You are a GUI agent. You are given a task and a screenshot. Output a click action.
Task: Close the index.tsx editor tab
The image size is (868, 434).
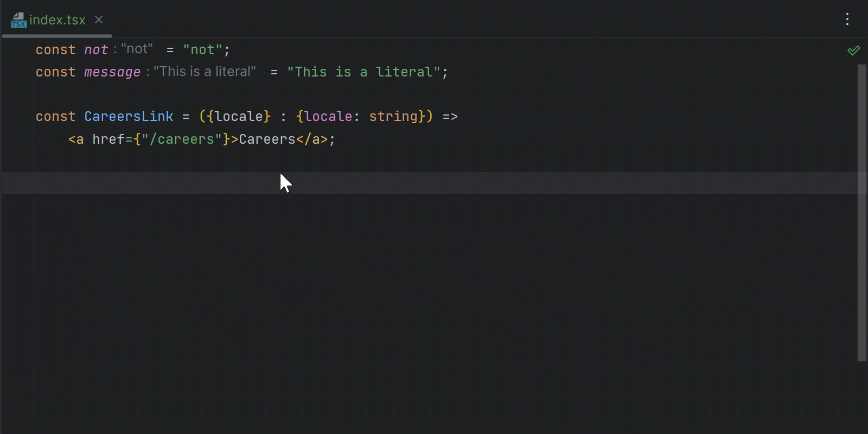99,20
